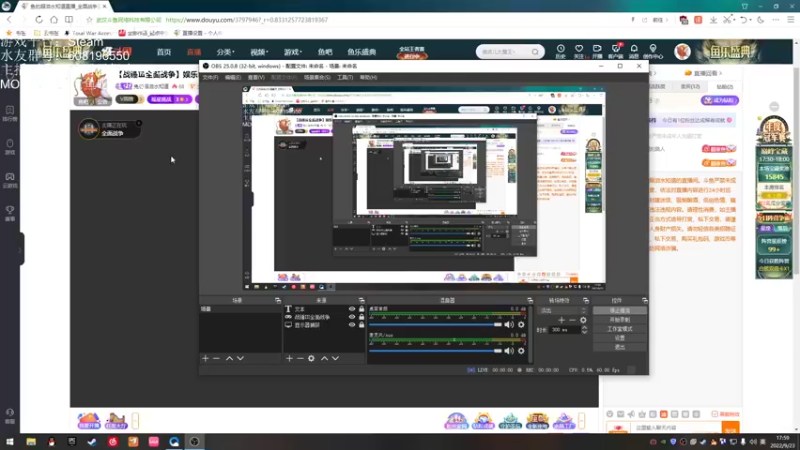Add a new scene in OBS scenes panel
800x450 pixels.
click(205, 359)
